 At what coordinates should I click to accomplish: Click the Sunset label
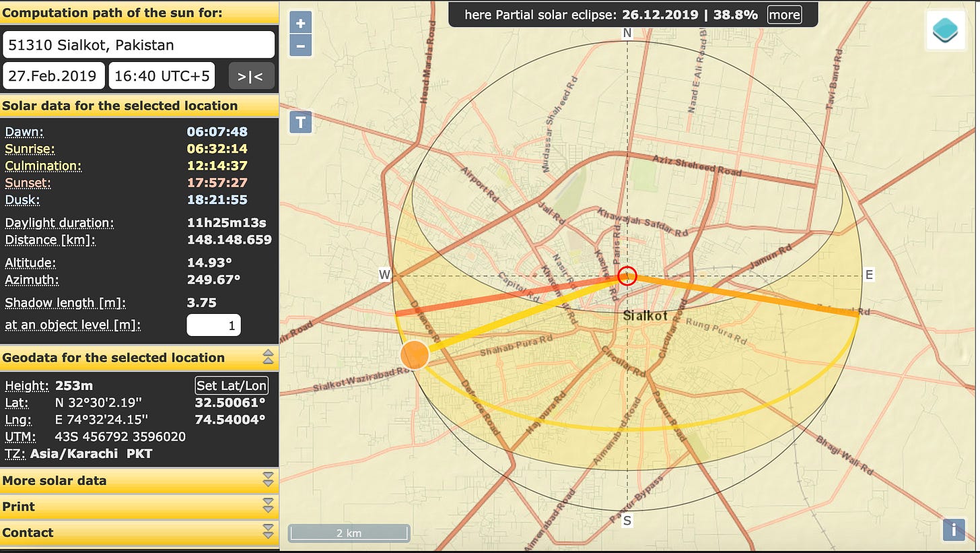28,183
